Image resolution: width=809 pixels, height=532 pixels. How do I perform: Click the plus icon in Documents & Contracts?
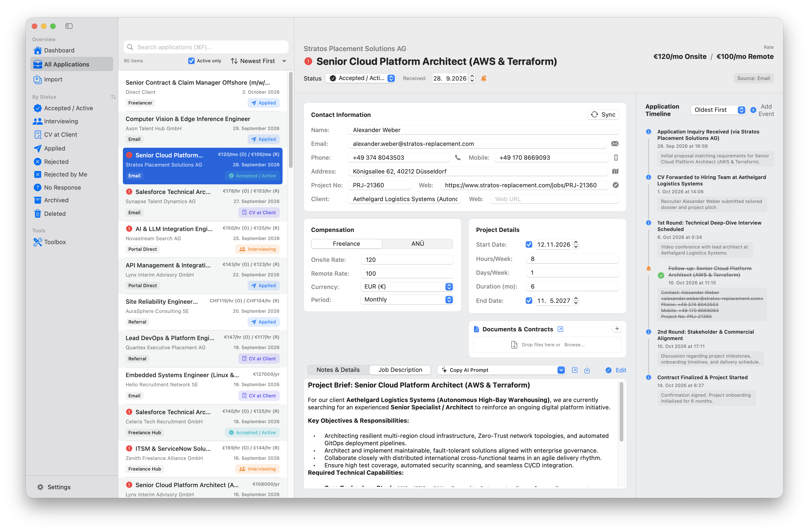pyautogui.click(x=617, y=329)
